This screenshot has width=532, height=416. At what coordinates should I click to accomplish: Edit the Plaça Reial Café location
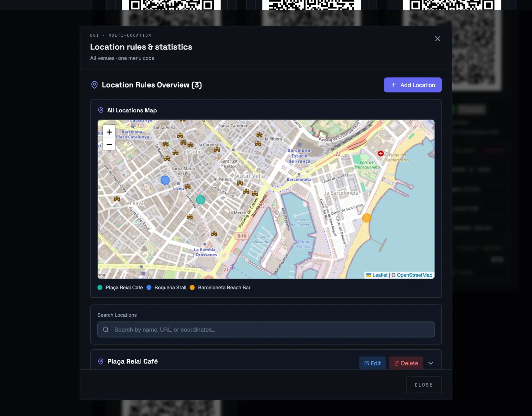(x=372, y=363)
